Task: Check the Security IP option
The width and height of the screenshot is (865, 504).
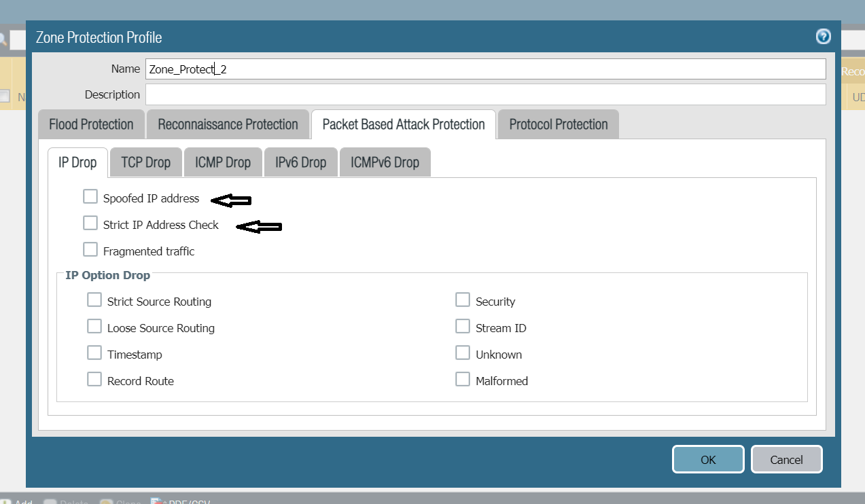Action: tap(463, 299)
